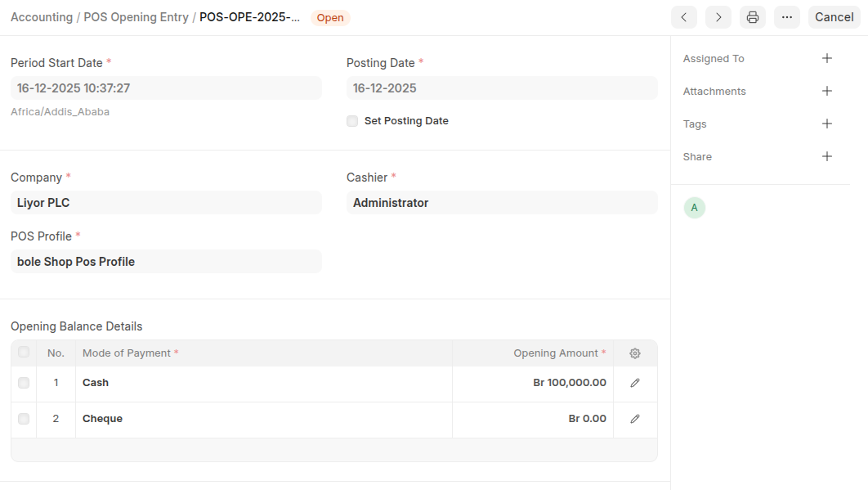Image resolution: width=868 pixels, height=490 pixels.
Task: Open table settings gear icon
Action: (x=635, y=353)
